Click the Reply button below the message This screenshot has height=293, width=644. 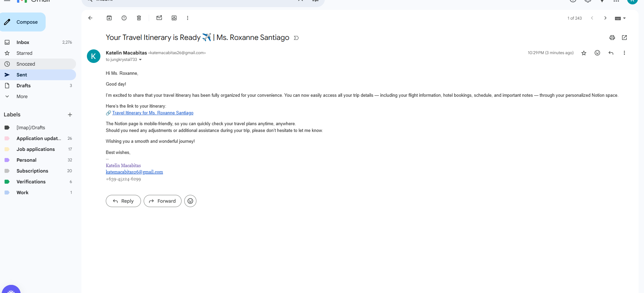point(123,201)
